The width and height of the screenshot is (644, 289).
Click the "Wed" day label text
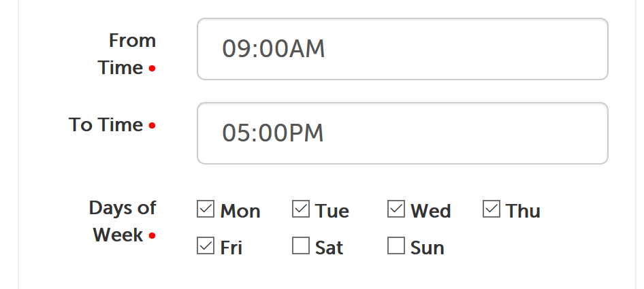point(431,211)
